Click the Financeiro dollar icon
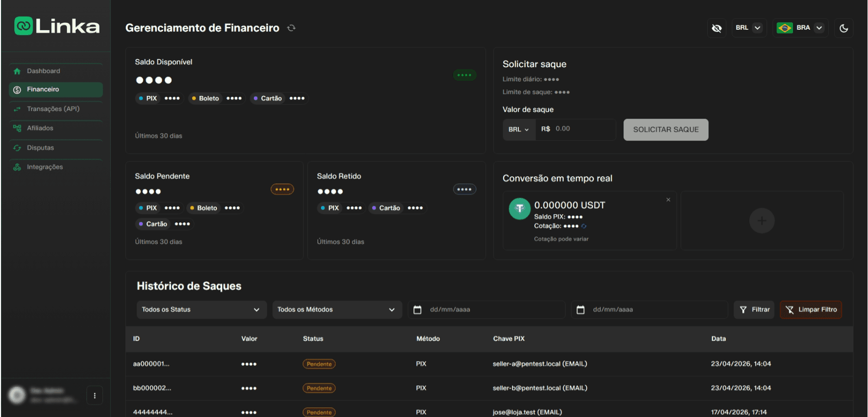868x417 pixels. click(x=17, y=90)
